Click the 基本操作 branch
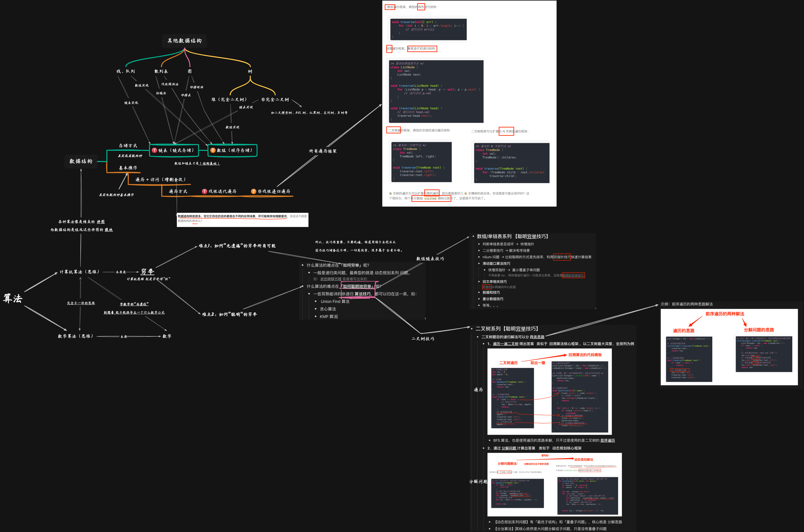The width and height of the screenshot is (804, 532). (128, 168)
